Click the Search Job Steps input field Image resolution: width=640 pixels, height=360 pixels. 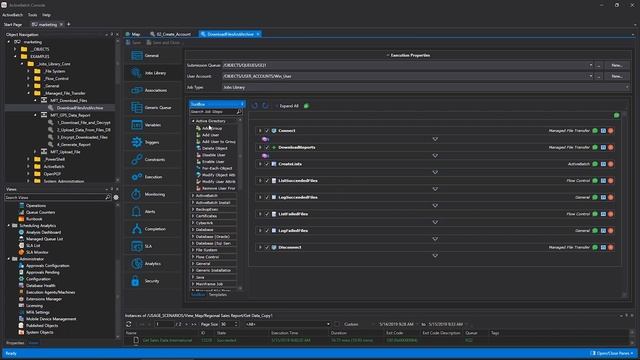(213, 111)
